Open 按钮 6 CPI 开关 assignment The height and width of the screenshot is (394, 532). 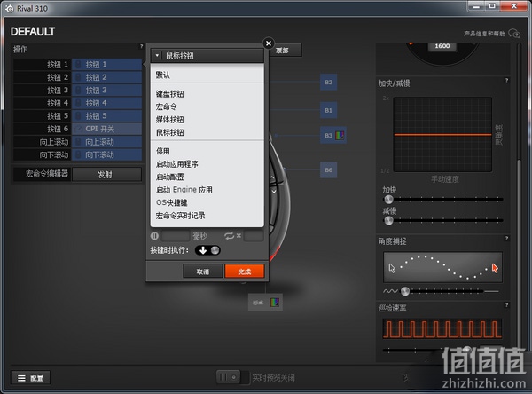pyautogui.click(x=106, y=129)
